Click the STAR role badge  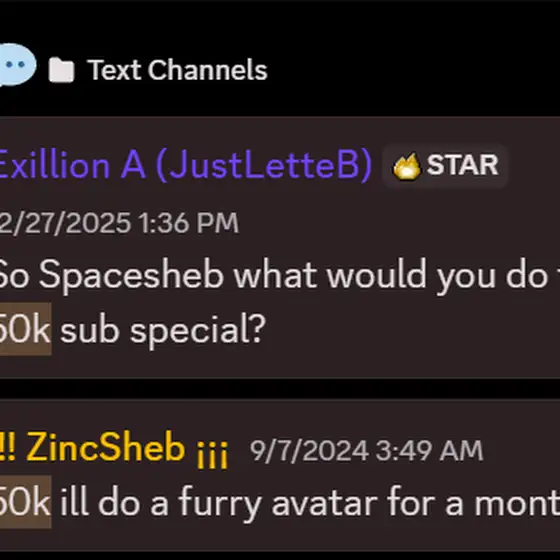(x=445, y=166)
